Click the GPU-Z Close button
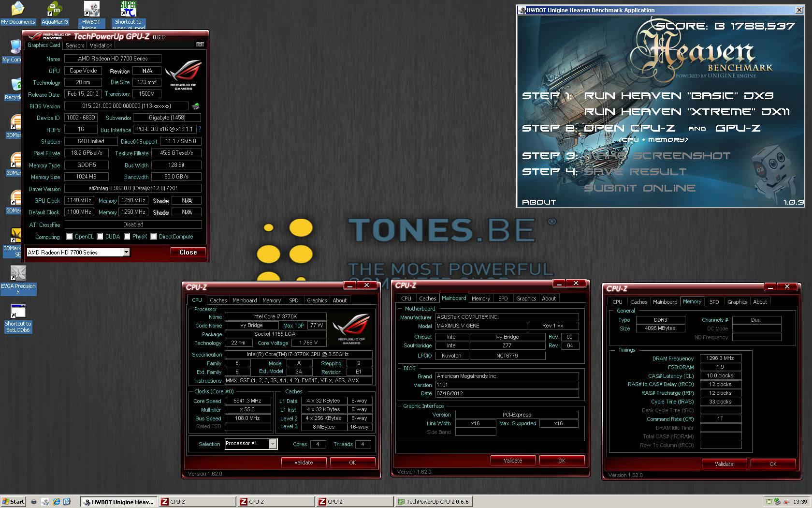Viewport: 812px width, 508px height. coord(188,252)
